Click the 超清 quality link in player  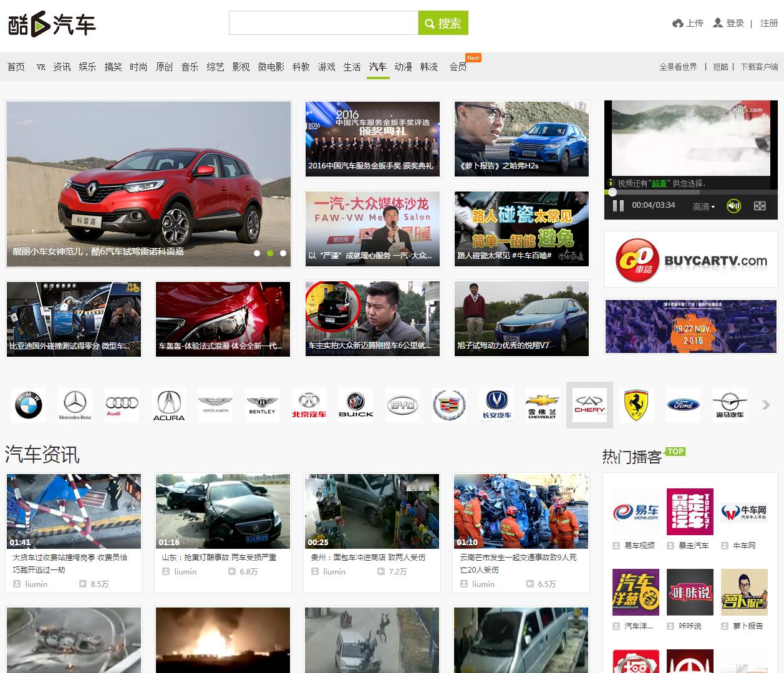[659, 183]
